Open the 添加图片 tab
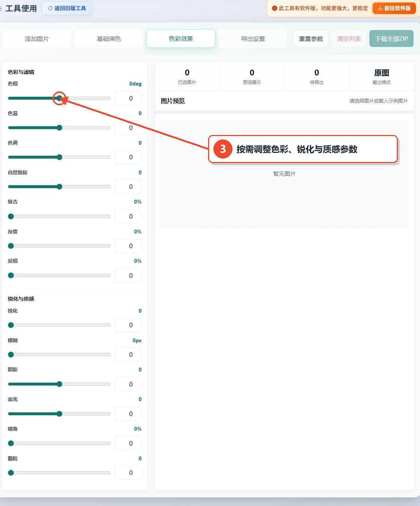420x506 pixels. (x=37, y=39)
